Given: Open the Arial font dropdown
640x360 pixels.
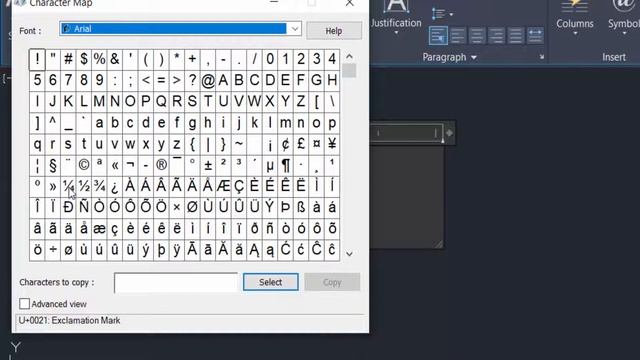Looking at the screenshot, I should point(295,29).
